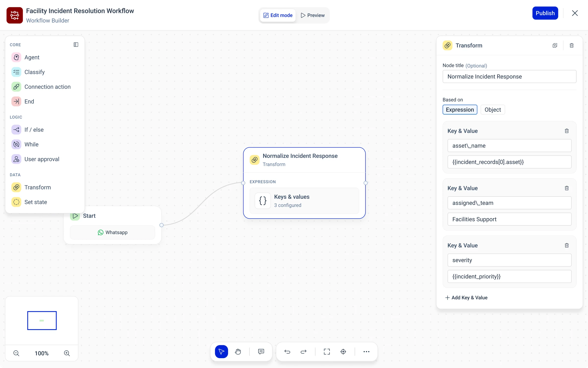
Task: Edit the severity key field
Action: point(509,260)
